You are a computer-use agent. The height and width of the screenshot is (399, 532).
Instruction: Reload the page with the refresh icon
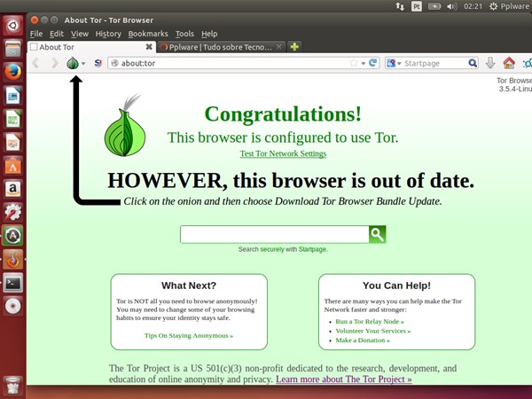coord(372,63)
